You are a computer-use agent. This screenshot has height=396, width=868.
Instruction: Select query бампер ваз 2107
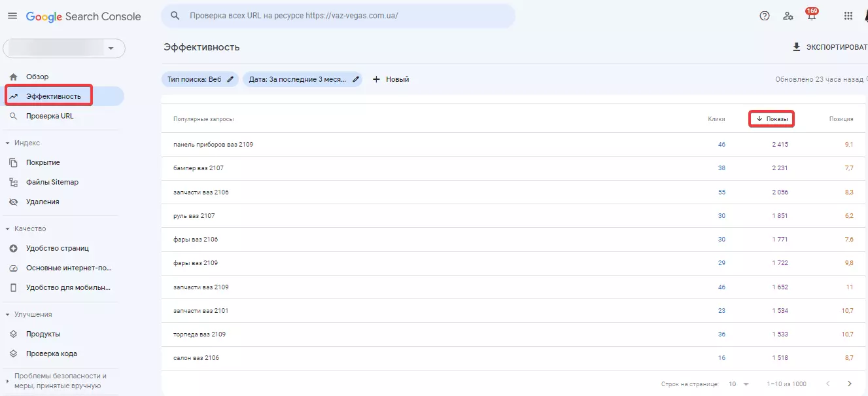coord(199,168)
